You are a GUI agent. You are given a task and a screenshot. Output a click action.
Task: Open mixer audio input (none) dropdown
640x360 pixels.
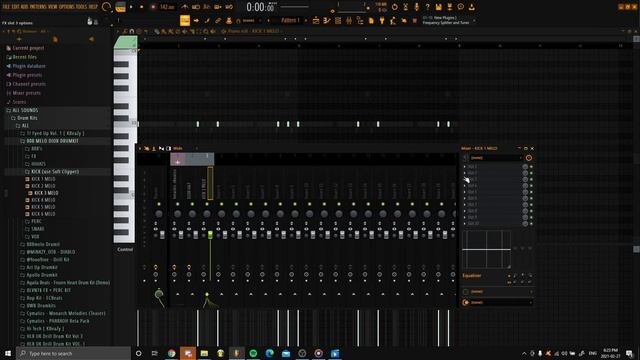pos(496,158)
